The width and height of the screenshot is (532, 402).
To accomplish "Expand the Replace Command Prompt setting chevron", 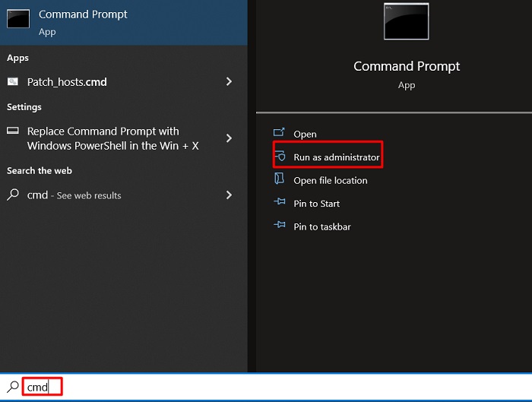I will coord(229,138).
